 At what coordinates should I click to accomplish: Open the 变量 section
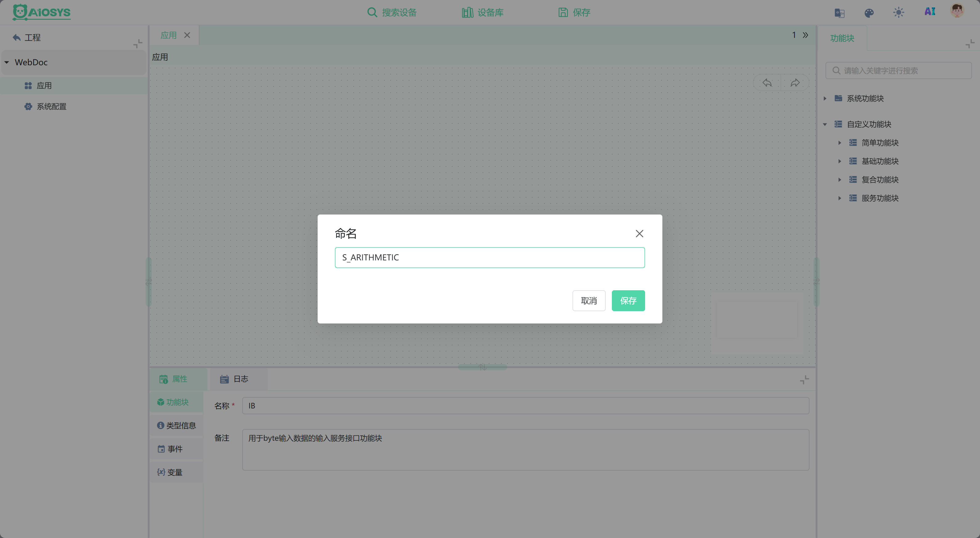pyautogui.click(x=176, y=472)
